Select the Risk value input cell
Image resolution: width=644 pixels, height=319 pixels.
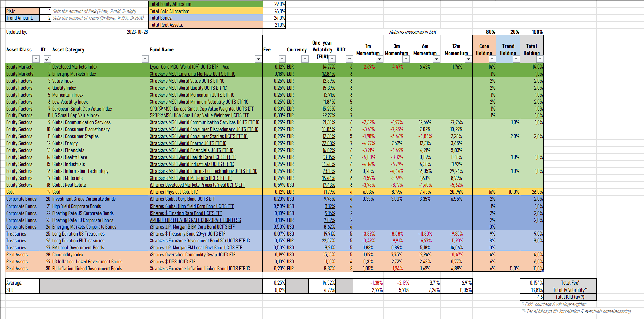(x=45, y=11)
